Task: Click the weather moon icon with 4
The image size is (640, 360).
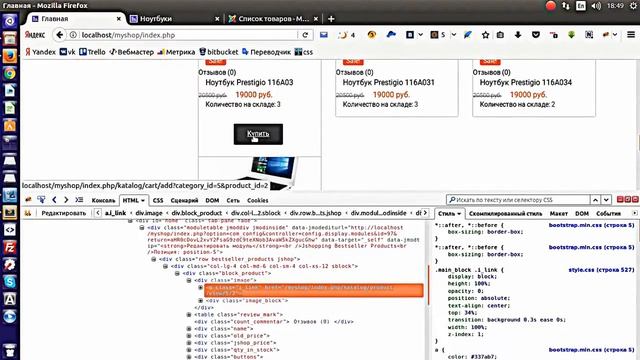Action: 347,35
